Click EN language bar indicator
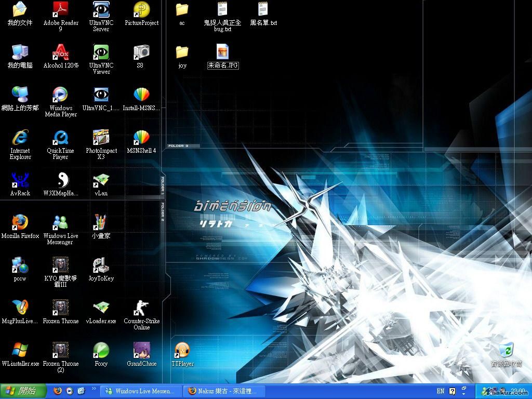This screenshot has height=399, width=532. click(441, 391)
